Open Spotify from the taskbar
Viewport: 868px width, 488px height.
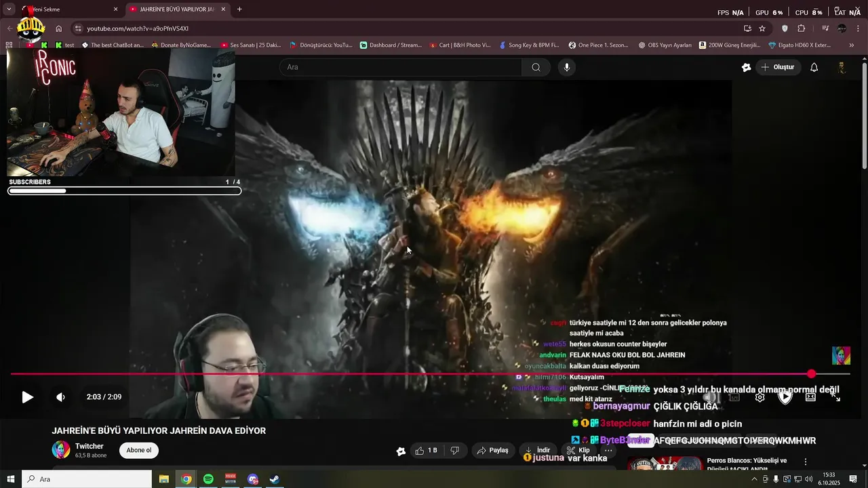tap(208, 479)
